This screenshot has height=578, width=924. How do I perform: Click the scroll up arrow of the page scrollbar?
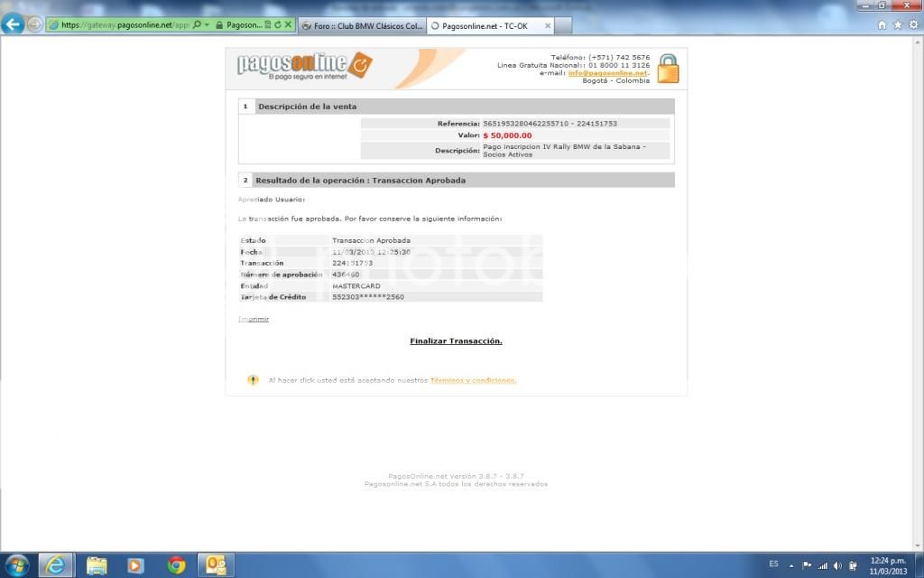918,42
